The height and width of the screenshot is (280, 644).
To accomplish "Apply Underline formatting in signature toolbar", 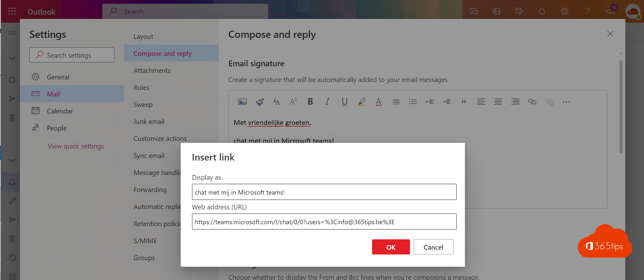I will [344, 102].
